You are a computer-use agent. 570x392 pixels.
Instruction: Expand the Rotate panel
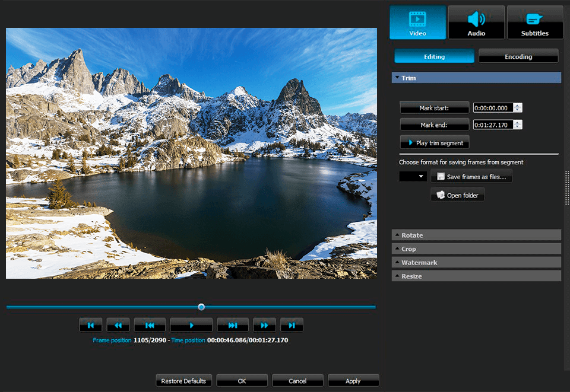point(476,235)
